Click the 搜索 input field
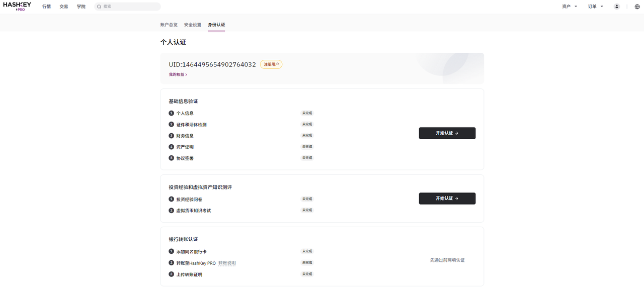The height and width of the screenshot is (294, 644). [127, 7]
